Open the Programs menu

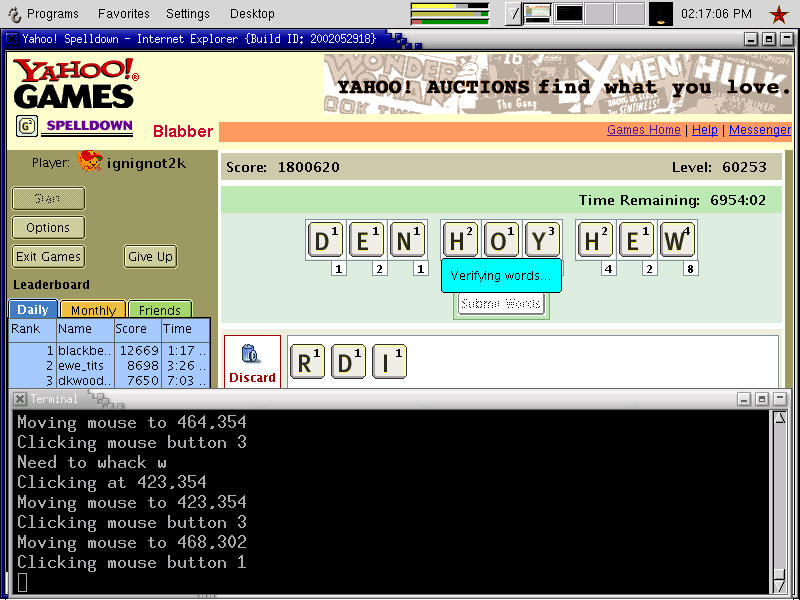click(53, 14)
